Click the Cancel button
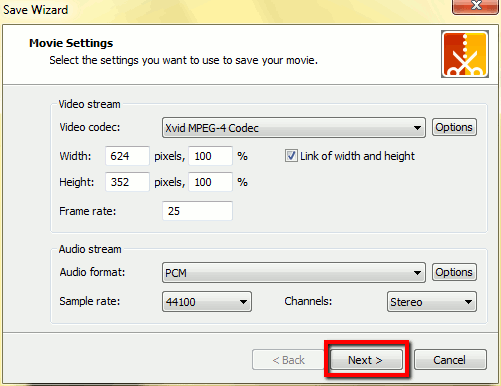 pos(450,360)
